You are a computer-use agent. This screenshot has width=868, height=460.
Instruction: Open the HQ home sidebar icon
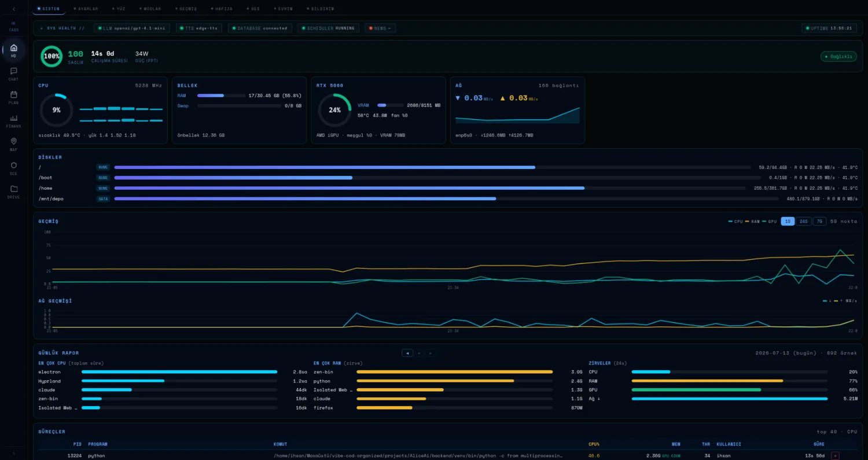click(x=13, y=50)
